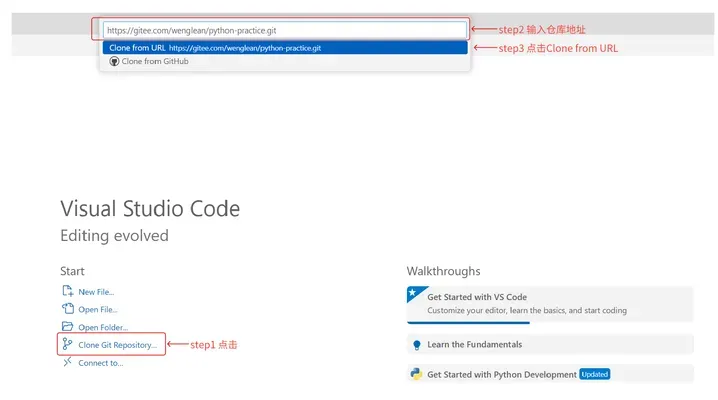718x400 pixels.
Task: Click the Visual Studio Code title
Action: coord(150,209)
